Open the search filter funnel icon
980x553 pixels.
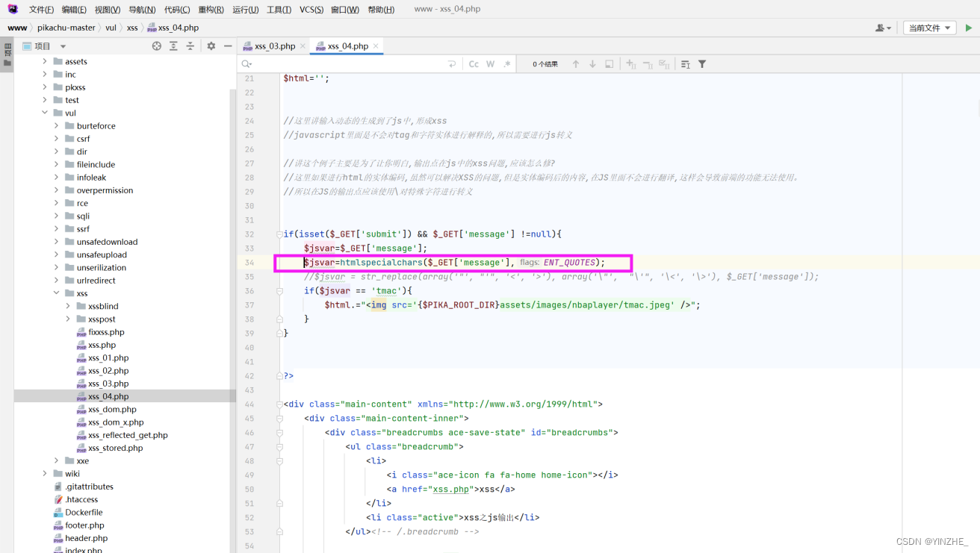[x=702, y=64]
